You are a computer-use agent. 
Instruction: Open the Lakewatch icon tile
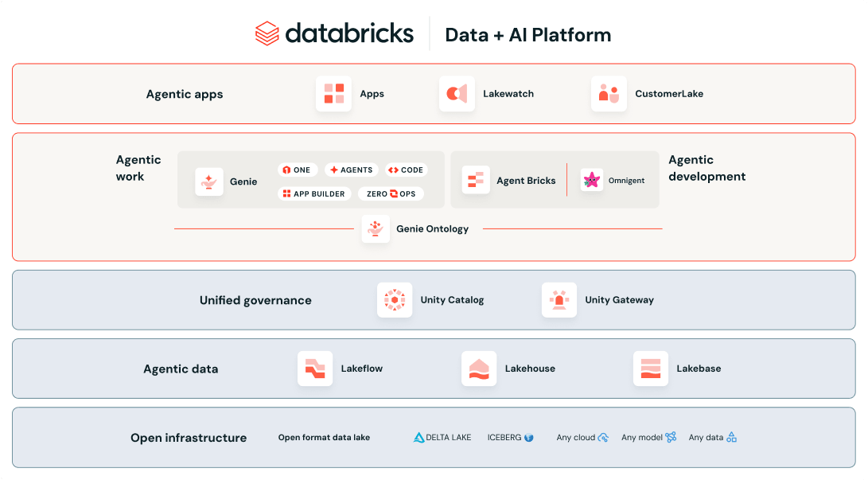coord(457,94)
